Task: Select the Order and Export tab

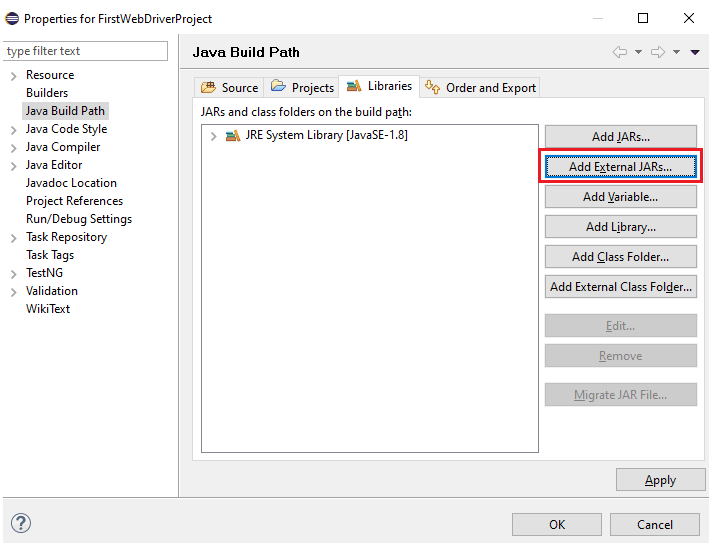Action: [x=481, y=88]
